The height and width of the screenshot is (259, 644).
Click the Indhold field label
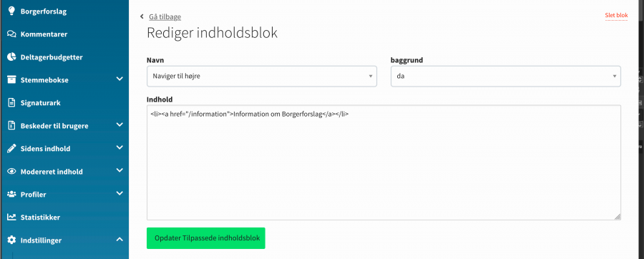coord(160,99)
